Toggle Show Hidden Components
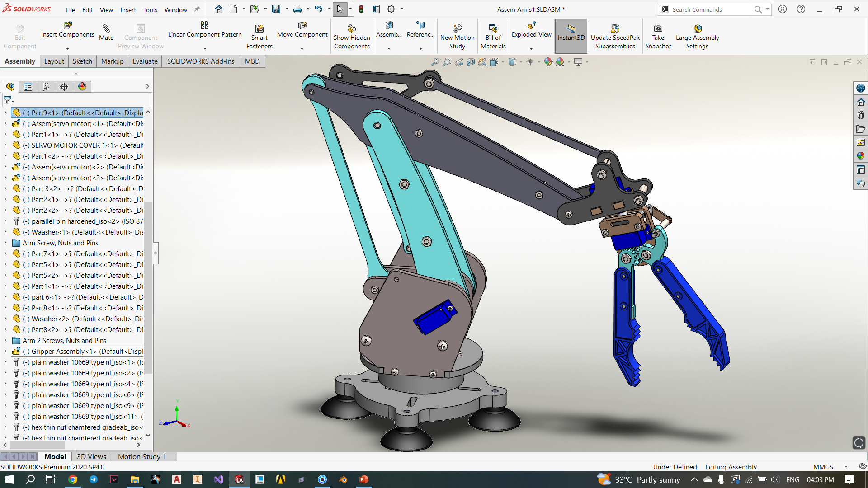 point(352,29)
